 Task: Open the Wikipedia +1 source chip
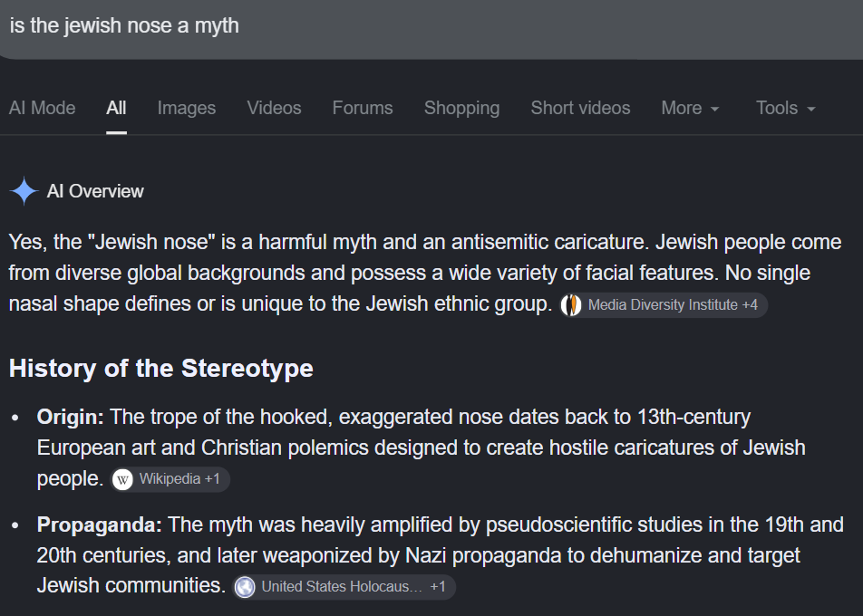170,479
